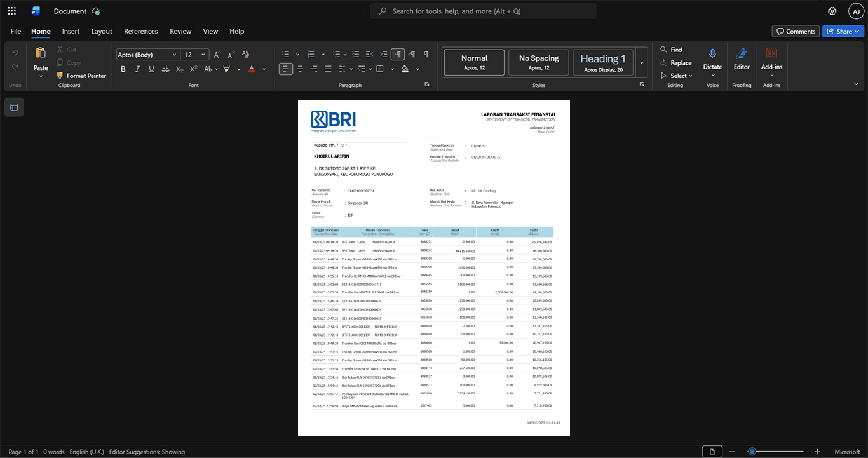The image size is (868, 458).
Task: Click the Dictate microphone
Action: (x=712, y=53)
